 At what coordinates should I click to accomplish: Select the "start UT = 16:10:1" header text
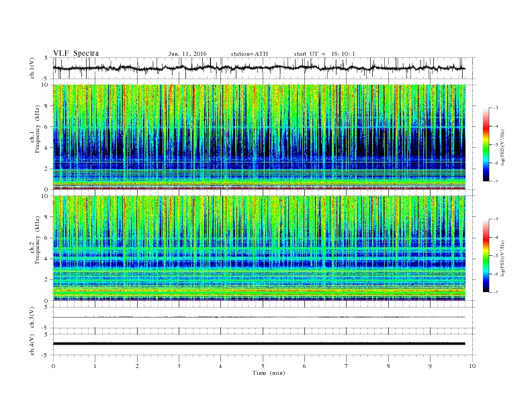tap(324, 54)
